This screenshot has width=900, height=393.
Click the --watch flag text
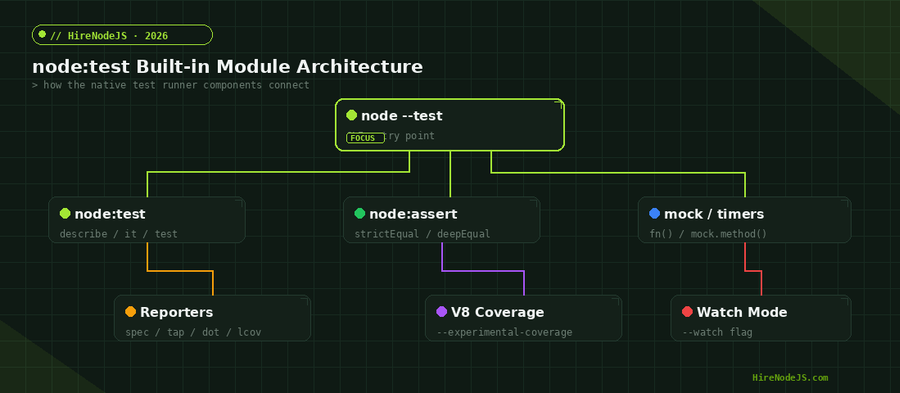click(717, 332)
